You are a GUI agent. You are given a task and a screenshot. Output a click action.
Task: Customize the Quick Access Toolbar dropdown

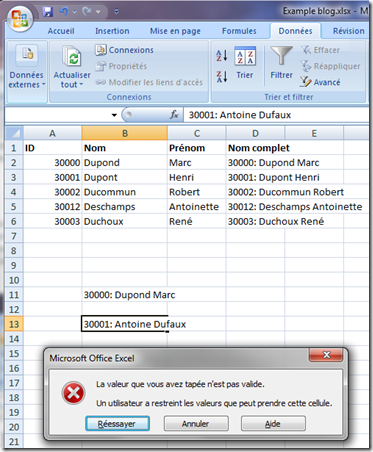[x=116, y=12]
